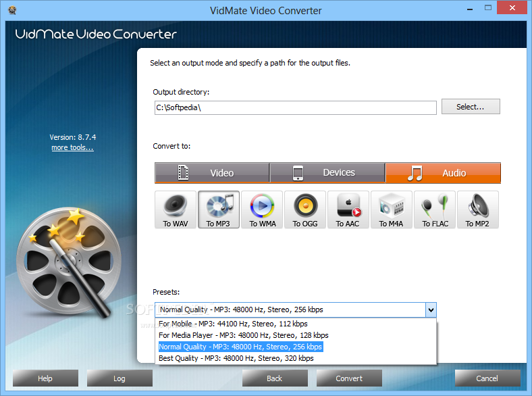Start conversion with Convert button
532x396 pixels.
[349, 378]
